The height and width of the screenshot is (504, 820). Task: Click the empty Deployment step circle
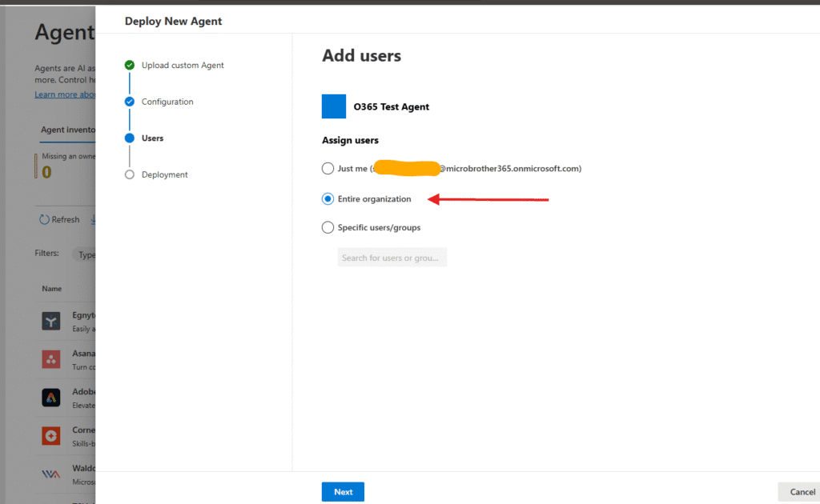(x=130, y=174)
